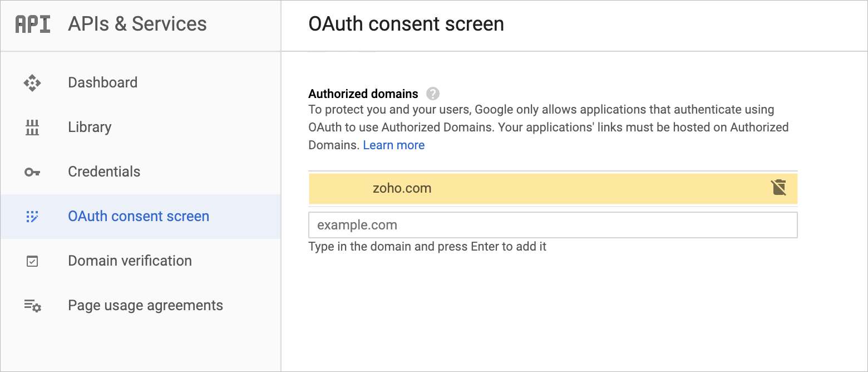This screenshot has height=372, width=868.
Task: Open the help tooltip beside Authorized domains
Action: pyautogui.click(x=432, y=94)
